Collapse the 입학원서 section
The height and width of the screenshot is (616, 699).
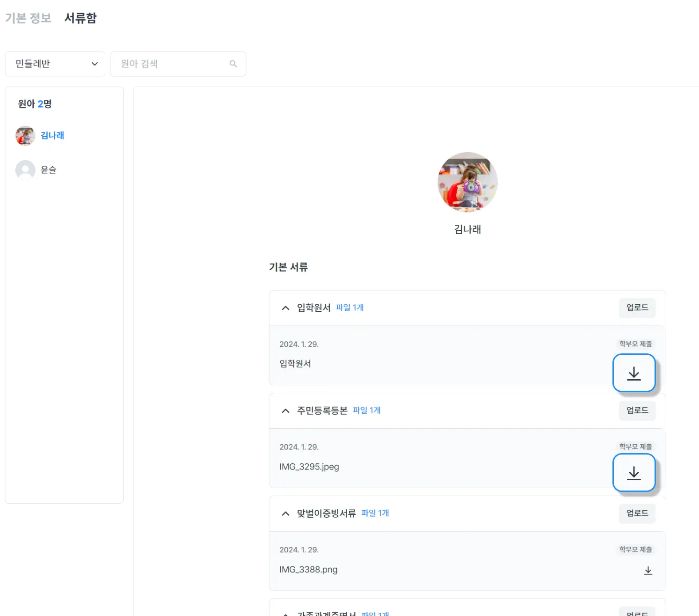click(285, 308)
